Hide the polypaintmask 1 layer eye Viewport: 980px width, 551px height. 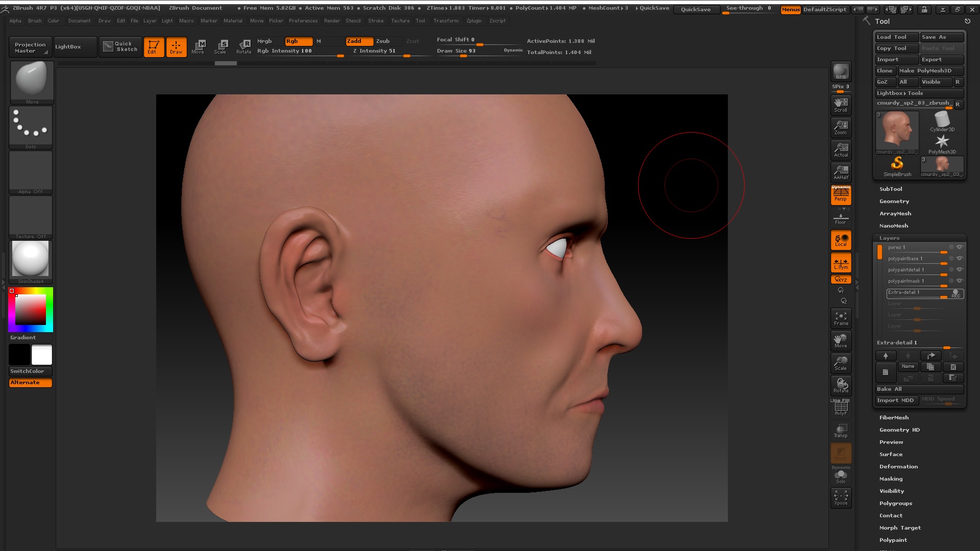click(960, 281)
